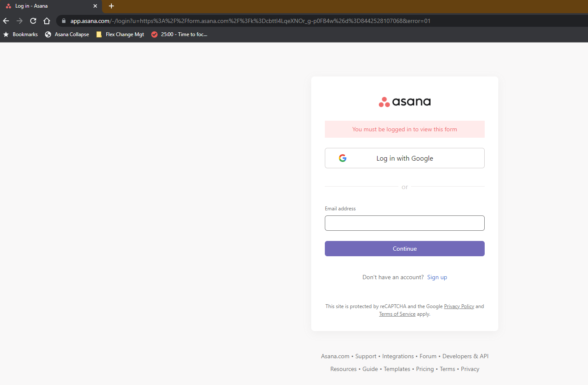Open Terms footer link
Screen dimensions: 588x385
click(447, 369)
